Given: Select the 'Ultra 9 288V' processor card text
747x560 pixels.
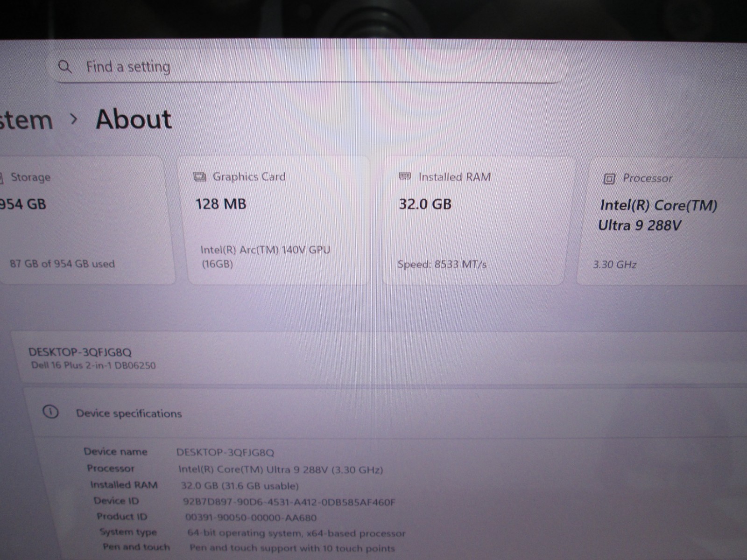Looking at the screenshot, I should [x=640, y=226].
